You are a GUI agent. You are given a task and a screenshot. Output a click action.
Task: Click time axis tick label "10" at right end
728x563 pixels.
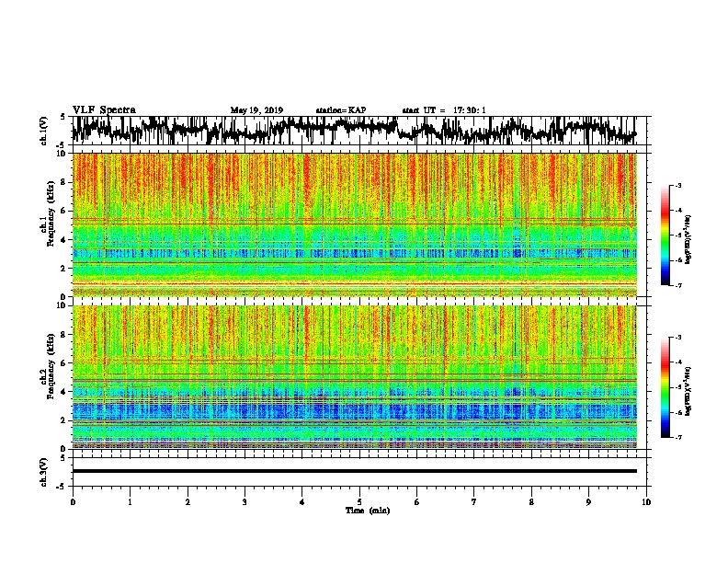646,502
